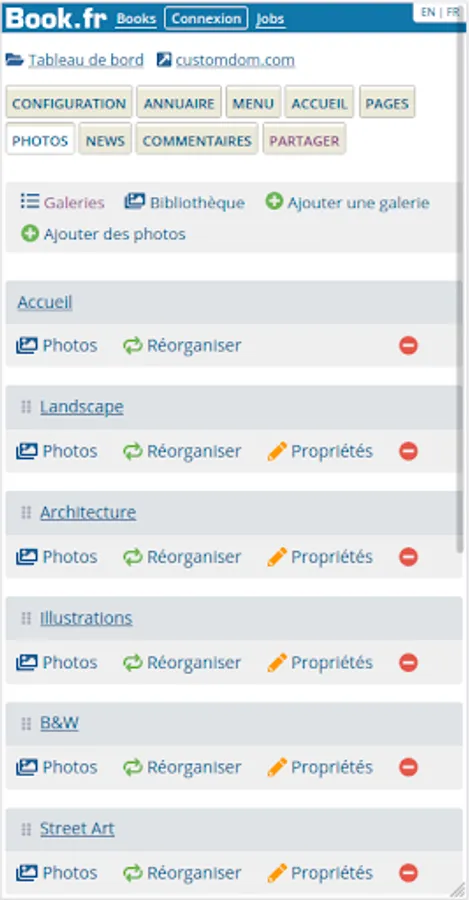Image resolution: width=469 pixels, height=900 pixels.
Task: Select the PARTAGER tab
Action: pyautogui.click(x=304, y=141)
